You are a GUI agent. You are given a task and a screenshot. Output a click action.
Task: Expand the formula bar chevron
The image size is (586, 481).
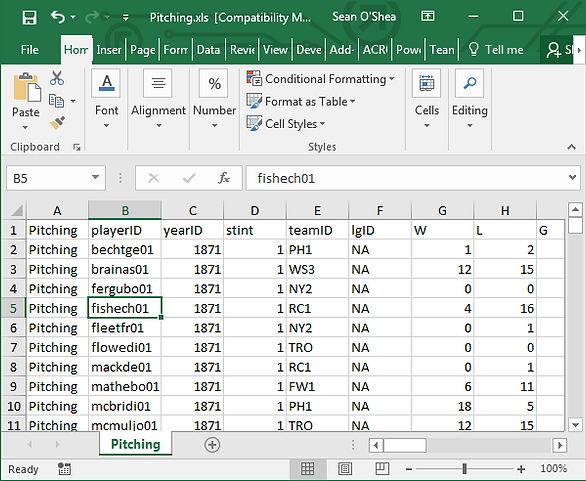[x=572, y=178]
